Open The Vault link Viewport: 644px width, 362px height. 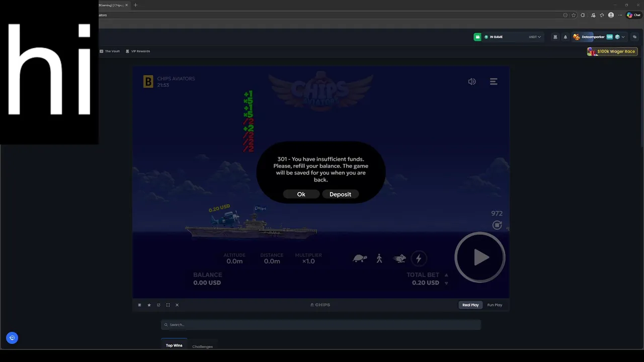110,51
